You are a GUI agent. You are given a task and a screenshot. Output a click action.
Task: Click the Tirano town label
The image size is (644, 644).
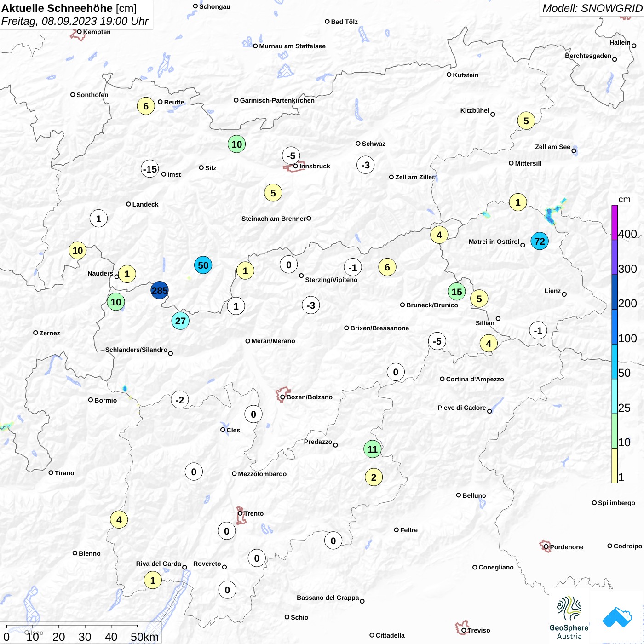(x=64, y=473)
